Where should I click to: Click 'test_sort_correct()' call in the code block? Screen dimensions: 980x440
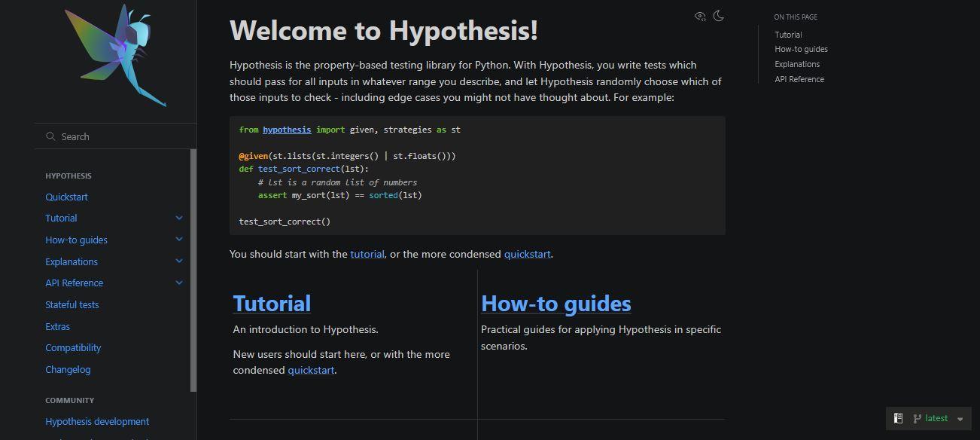point(285,222)
